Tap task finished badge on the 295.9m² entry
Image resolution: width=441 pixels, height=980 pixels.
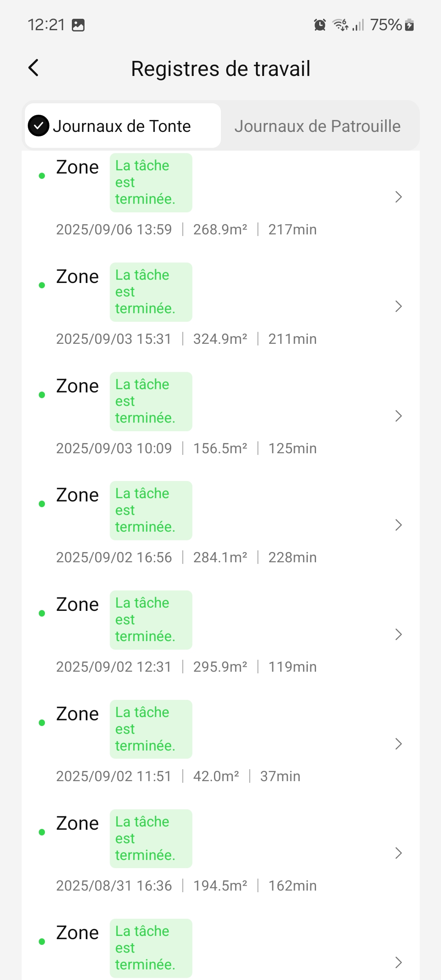coord(151,620)
